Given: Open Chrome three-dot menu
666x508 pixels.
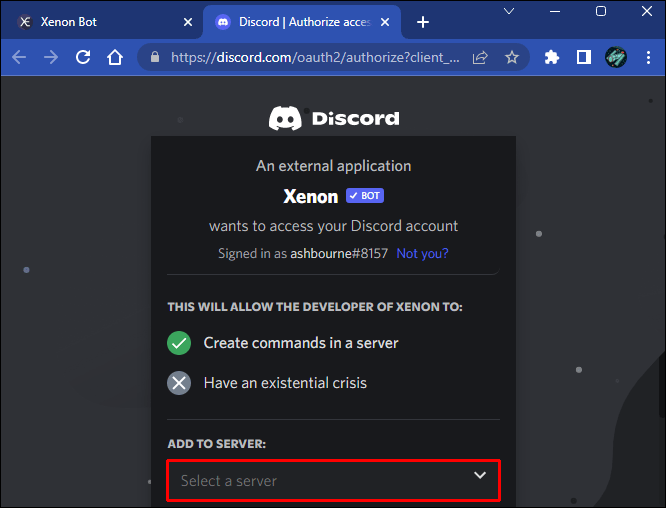Looking at the screenshot, I should (x=648, y=57).
